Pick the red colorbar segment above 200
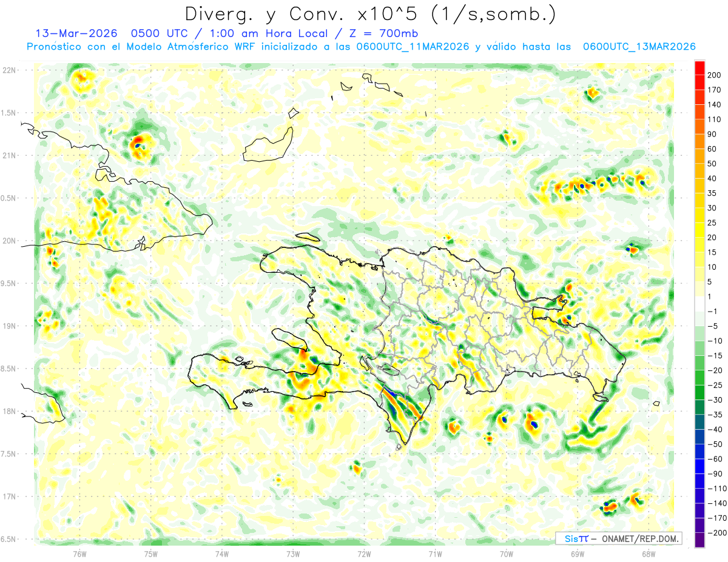This screenshot has height=562, width=728. tap(699, 67)
